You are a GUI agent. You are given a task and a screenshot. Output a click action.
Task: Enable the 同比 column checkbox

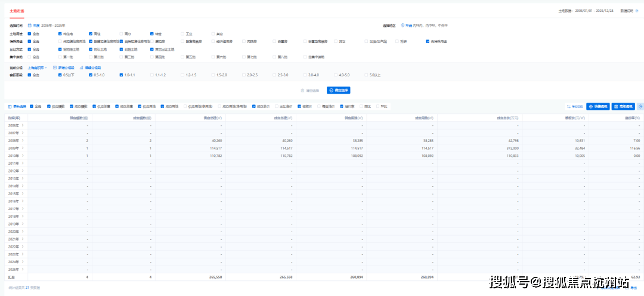[x=360, y=106]
